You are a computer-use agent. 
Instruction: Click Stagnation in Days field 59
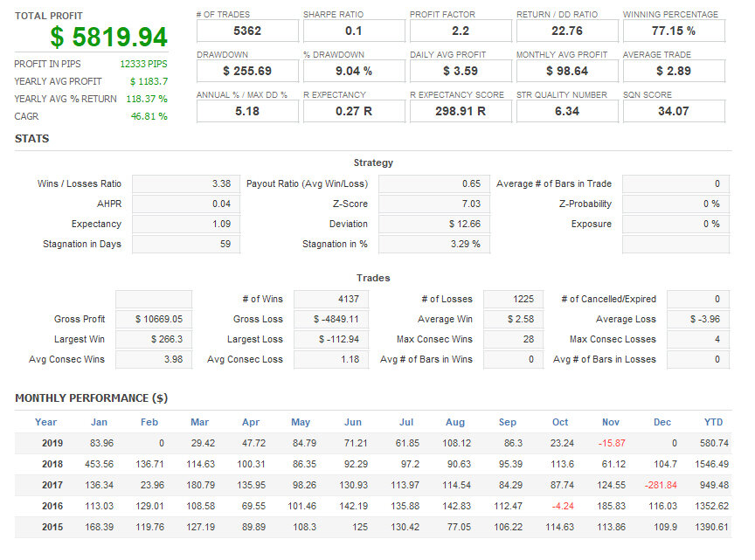click(186, 244)
